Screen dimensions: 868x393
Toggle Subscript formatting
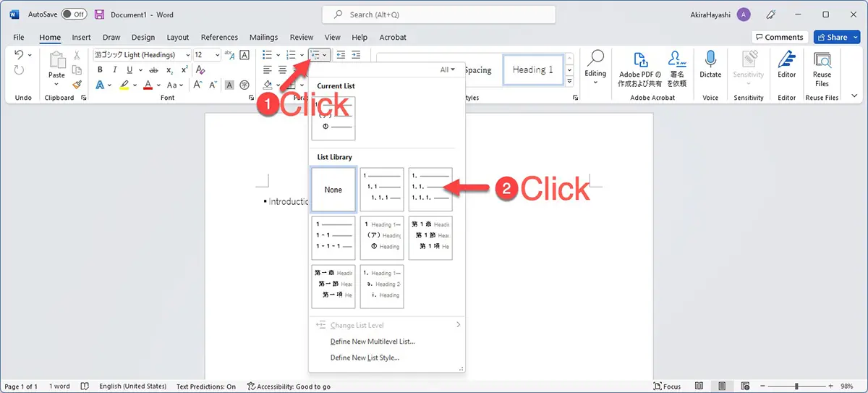pyautogui.click(x=169, y=70)
